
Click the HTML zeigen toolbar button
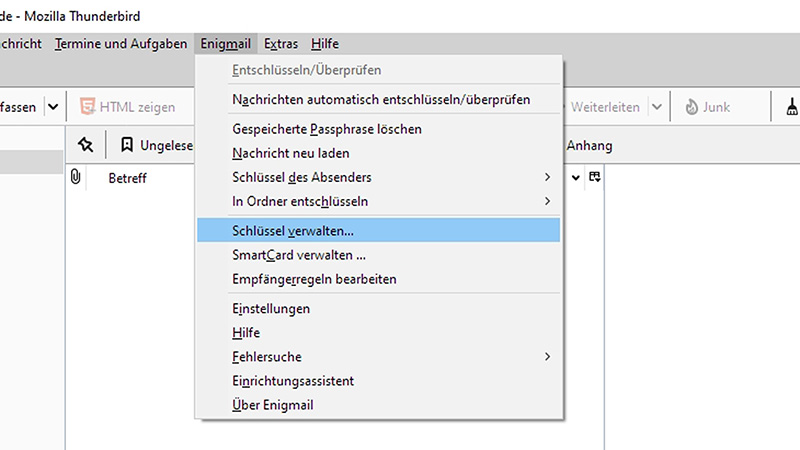pyautogui.click(x=128, y=107)
